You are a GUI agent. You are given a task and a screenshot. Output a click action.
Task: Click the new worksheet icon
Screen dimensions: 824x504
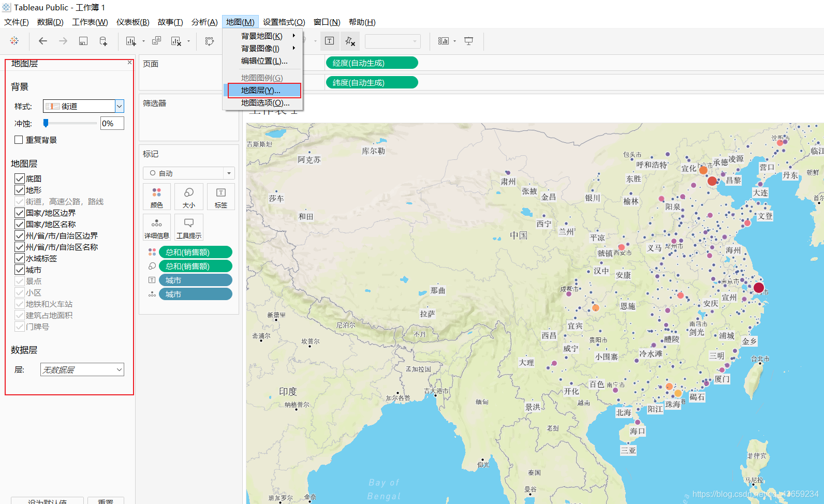(131, 41)
